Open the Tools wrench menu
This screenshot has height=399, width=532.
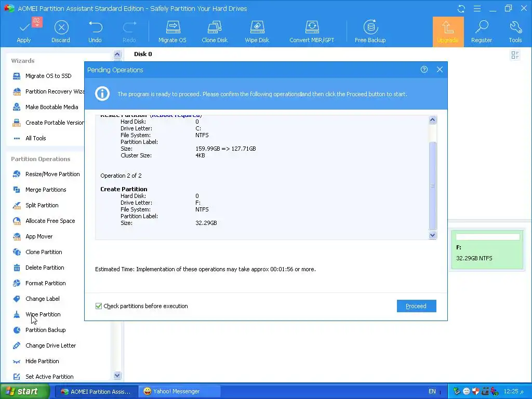[515, 31]
